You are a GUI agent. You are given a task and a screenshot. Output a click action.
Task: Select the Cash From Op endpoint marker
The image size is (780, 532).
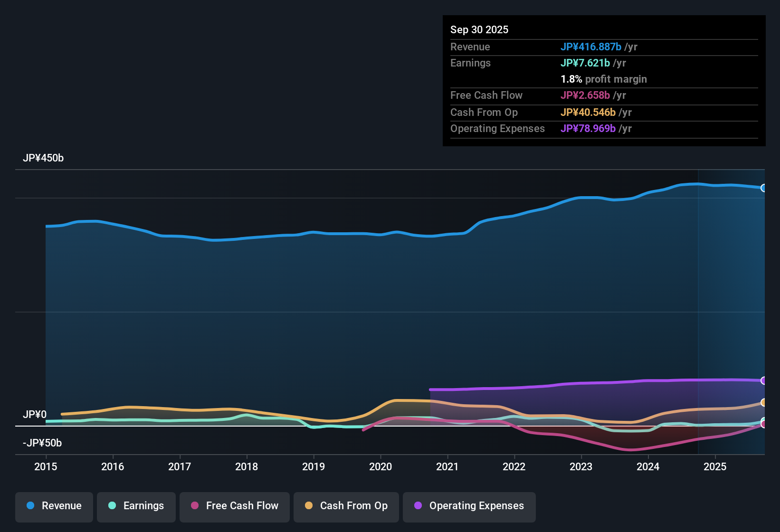763,403
